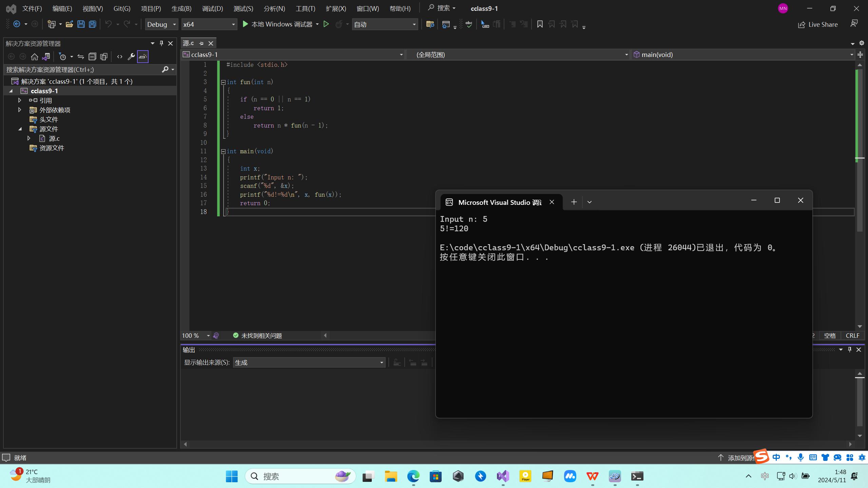
Task: Collapse the fun function code fold
Action: click(223, 82)
